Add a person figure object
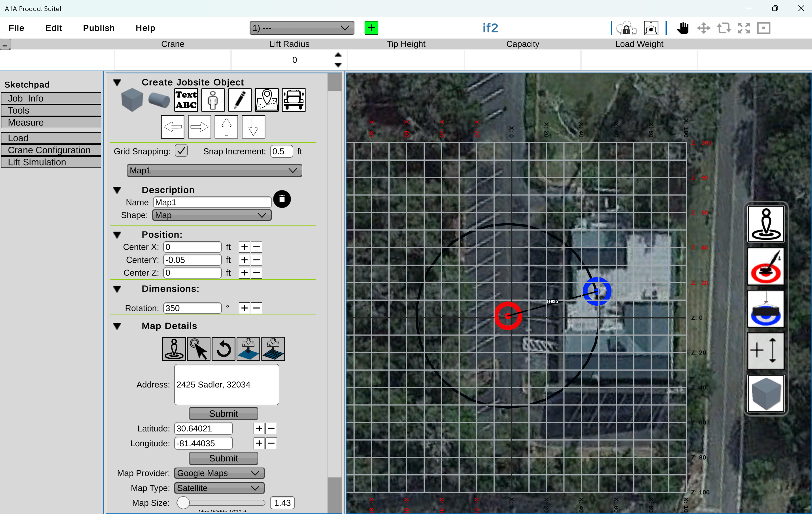 coord(213,100)
